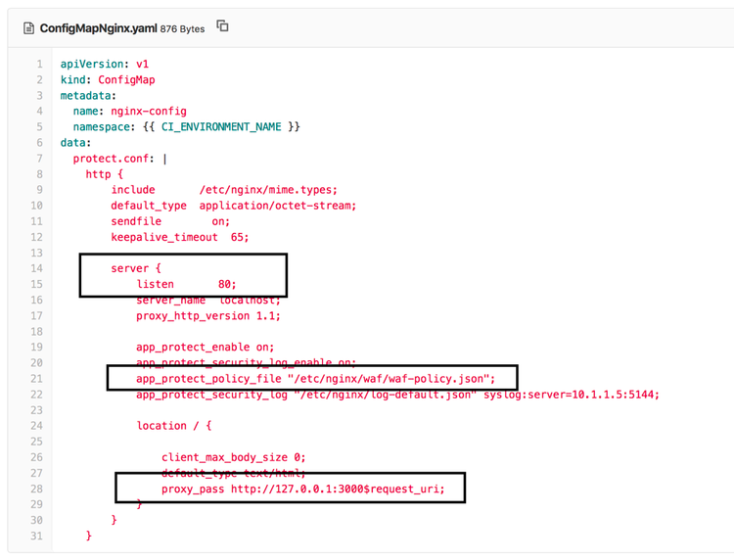Image resolution: width=734 pixels, height=560 pixels.
Task: Select line number 14 in the gutter
Action: pyautogui.click(x=36, y=268)
